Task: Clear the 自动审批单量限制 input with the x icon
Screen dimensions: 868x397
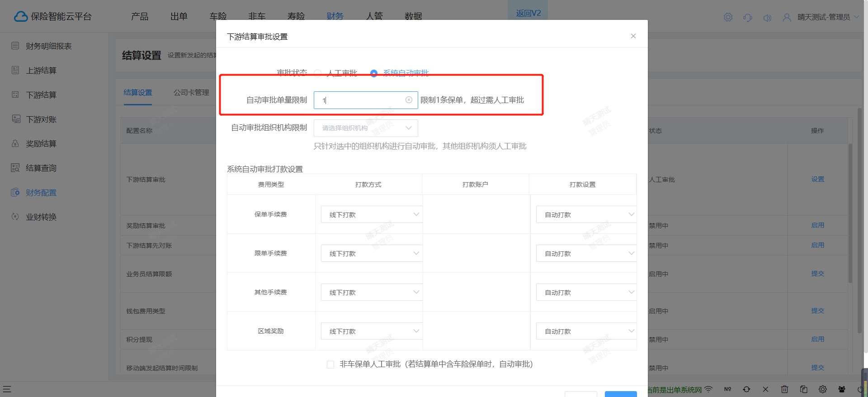Action: [409, 100]
